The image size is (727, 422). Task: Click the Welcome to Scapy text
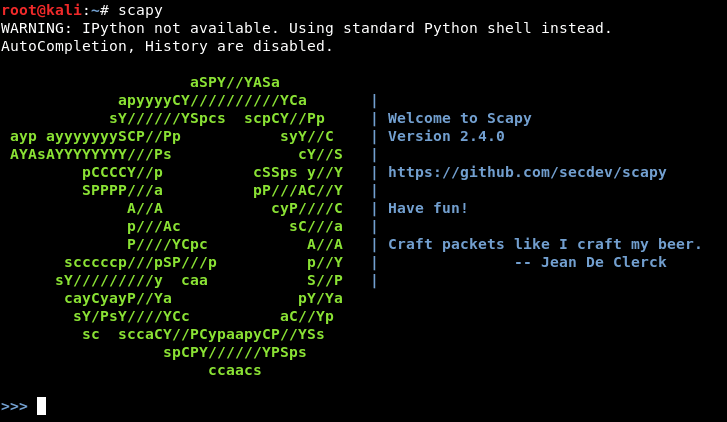point(459,118)
